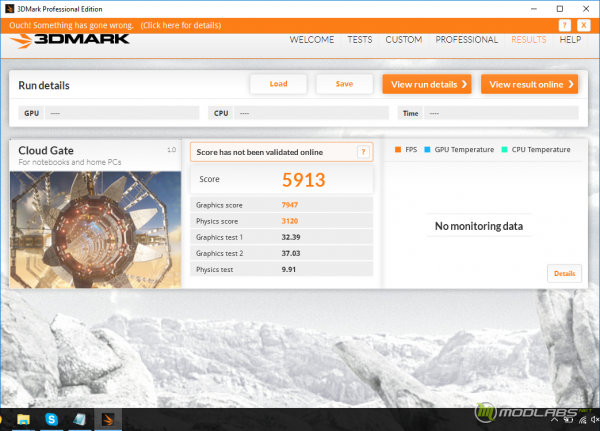Click the GPU Temperature blue legend swatch
Viewport: 600px width, 431px height.
[427, 149]
